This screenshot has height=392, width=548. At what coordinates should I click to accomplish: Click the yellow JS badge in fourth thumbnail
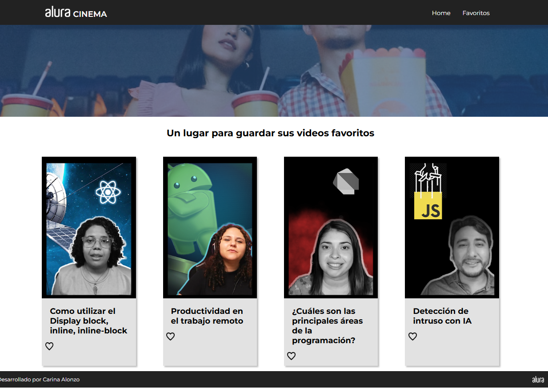click(428, 206)
